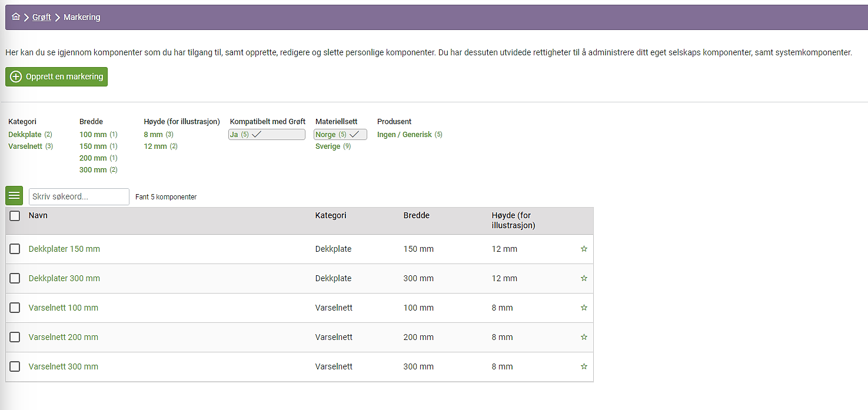Go to the home page icon in breadcrumb
The width and height of the screenshot is (868, 410).
(x=16, y=17)
